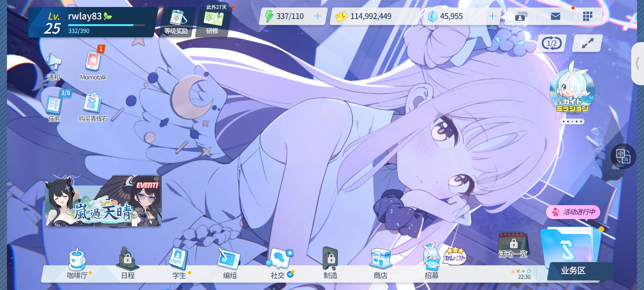Open 编组 team formation
The image size is (644, 290).
[230, 264]
